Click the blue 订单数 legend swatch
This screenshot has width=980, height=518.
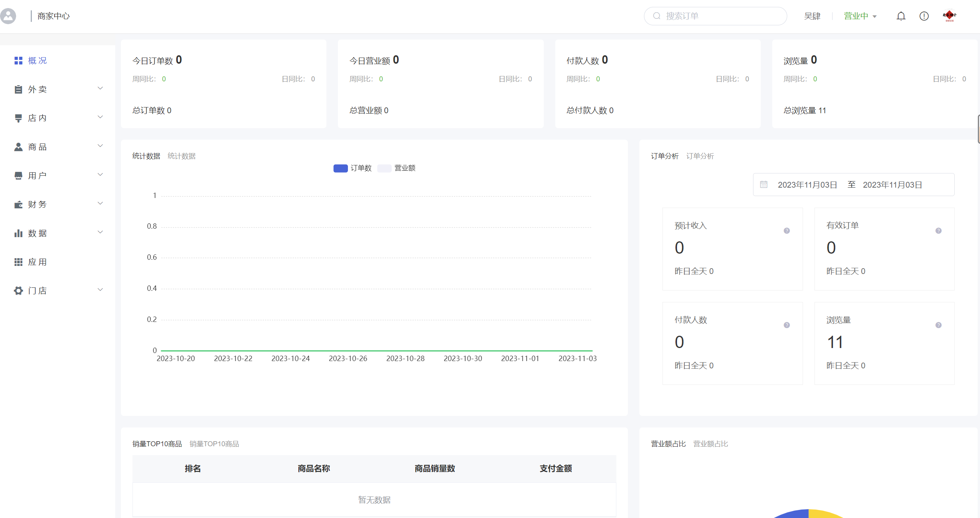coord(341,168)
